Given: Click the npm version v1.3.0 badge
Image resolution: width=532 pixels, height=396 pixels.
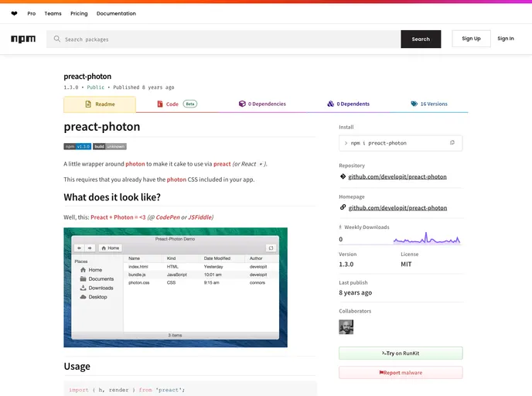Looking at the screenshot, I should tap(77, 146).
